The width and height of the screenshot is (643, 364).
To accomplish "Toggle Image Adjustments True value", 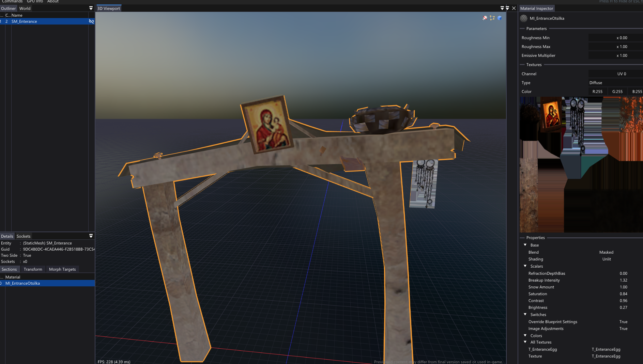I will click(624, 329).
